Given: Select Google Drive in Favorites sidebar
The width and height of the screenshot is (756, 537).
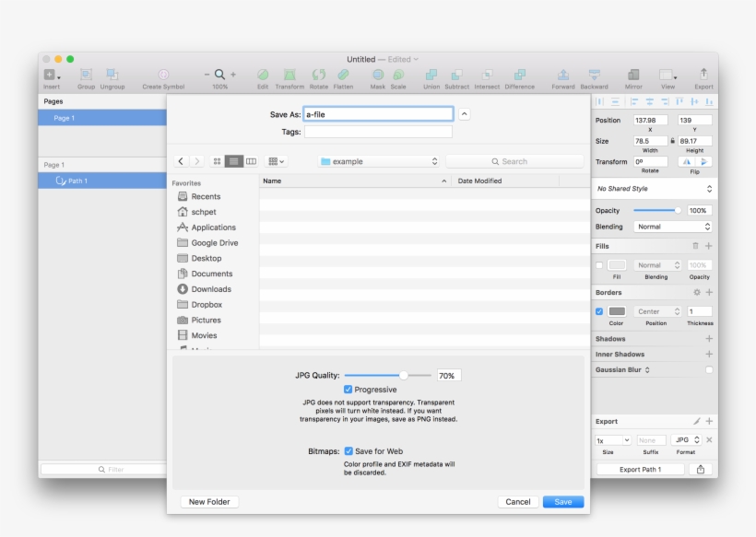Looking at the screenshot, I should point(214,243).
